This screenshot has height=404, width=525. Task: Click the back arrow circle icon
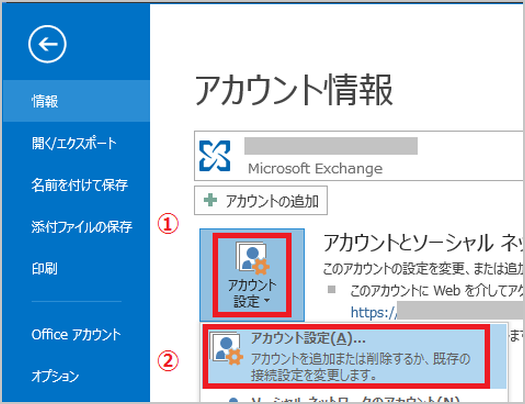pyautogui.click(x=47, y=44)
